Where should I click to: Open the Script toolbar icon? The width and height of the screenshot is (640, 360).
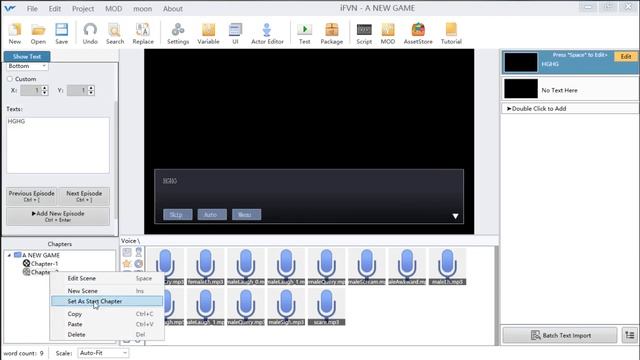coord(364,33)
